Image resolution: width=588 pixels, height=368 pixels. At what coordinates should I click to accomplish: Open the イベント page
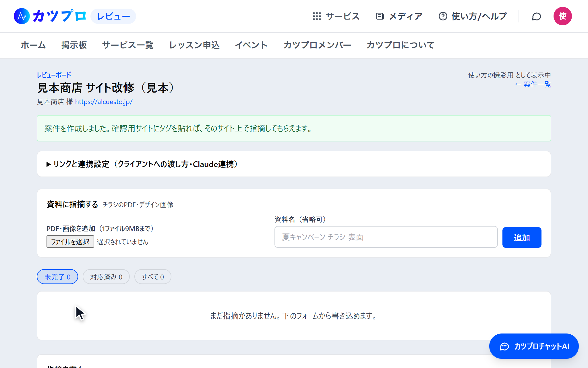tap(251, 45)
